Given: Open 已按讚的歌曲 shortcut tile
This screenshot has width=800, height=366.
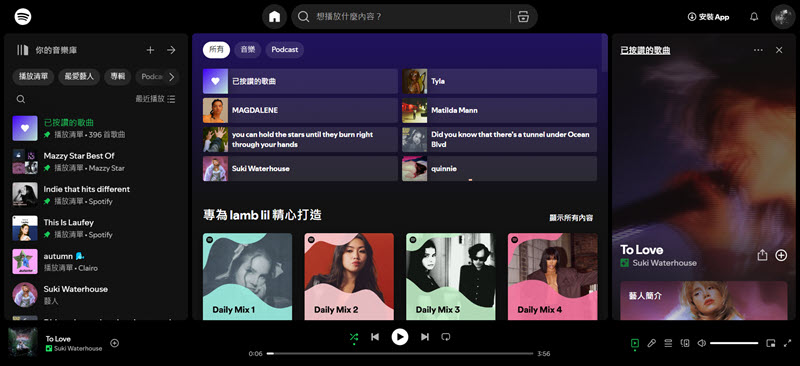Looking at the screenshot, I should pos(300,81).
